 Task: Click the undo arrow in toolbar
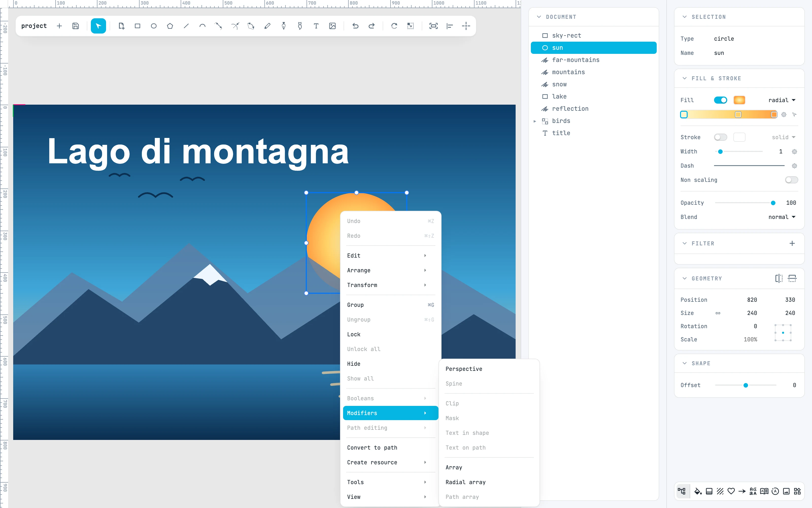click(x=355, y=26)
